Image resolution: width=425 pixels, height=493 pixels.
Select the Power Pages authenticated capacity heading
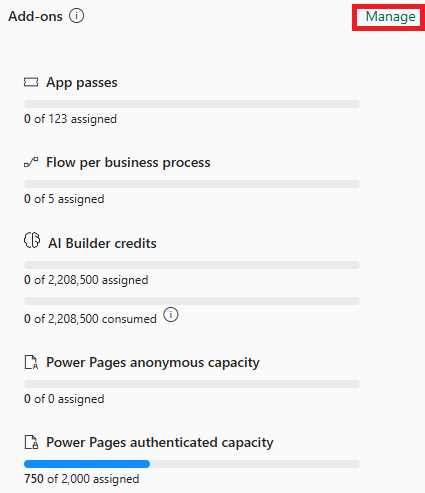160,443
